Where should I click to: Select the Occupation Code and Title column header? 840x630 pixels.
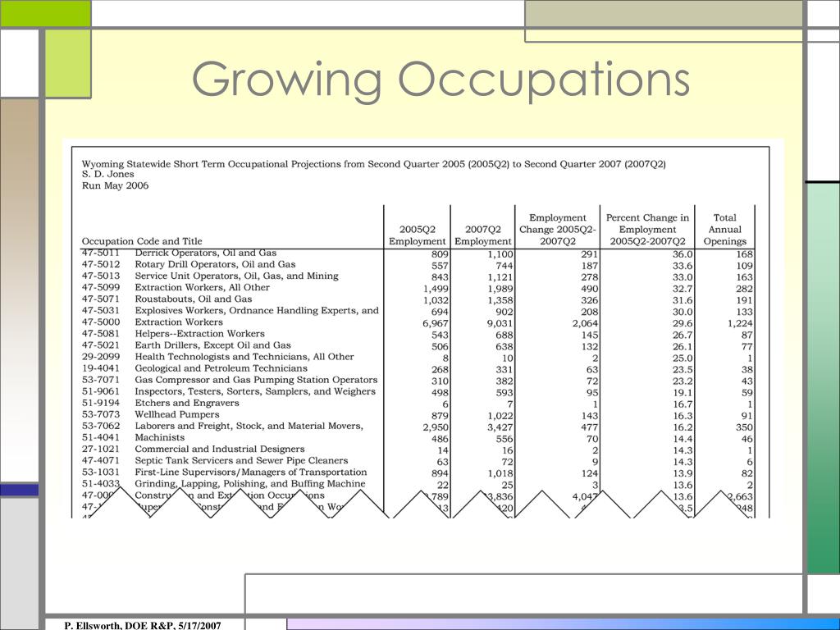tap(142, 241)
